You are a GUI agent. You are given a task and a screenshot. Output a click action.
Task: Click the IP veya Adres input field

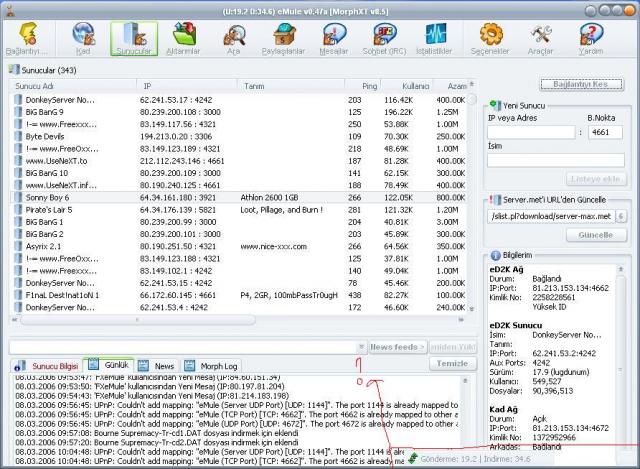(x=531, y=132)
